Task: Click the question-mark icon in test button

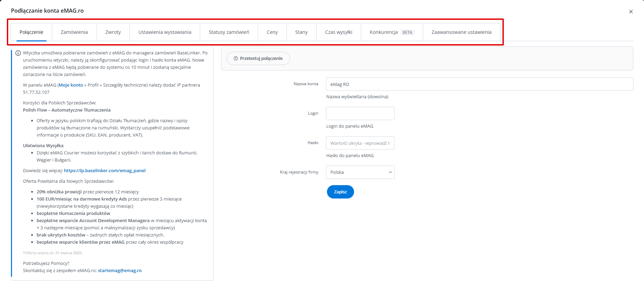Action: pyautogui.click(x=236, y=59)
